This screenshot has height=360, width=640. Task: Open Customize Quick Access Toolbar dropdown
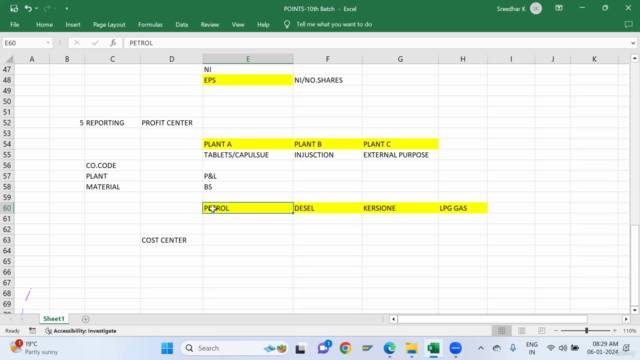click(67, 9)
